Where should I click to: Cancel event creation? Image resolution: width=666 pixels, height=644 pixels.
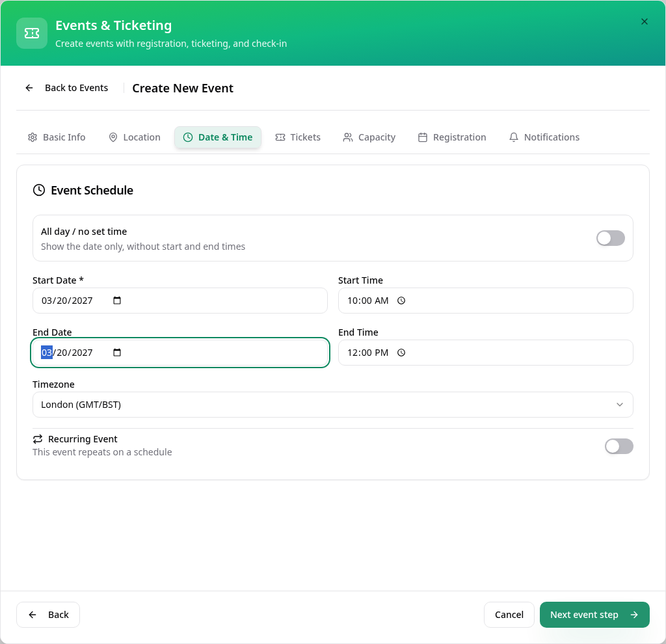pyautogui.click(x=509, y=615)
